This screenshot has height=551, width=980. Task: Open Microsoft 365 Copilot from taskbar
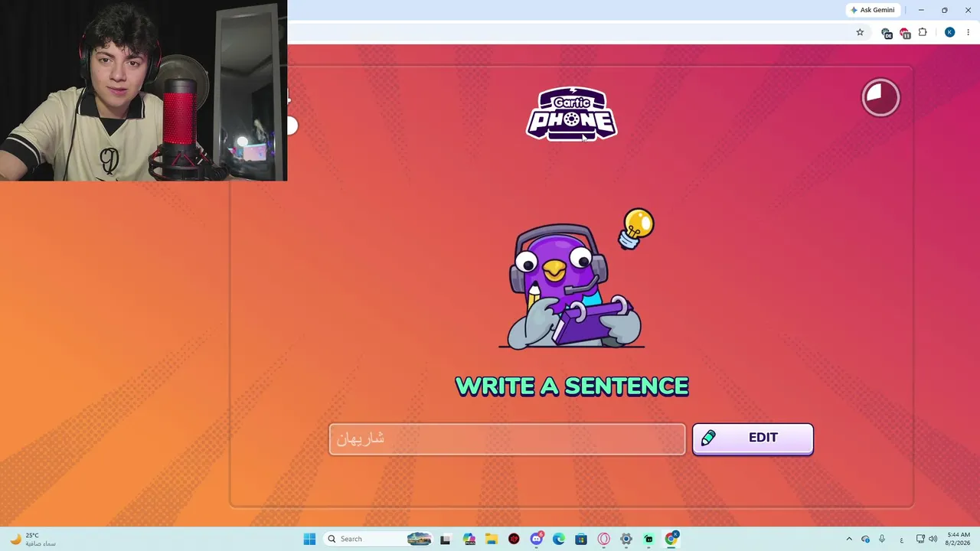tap(469, 539)
